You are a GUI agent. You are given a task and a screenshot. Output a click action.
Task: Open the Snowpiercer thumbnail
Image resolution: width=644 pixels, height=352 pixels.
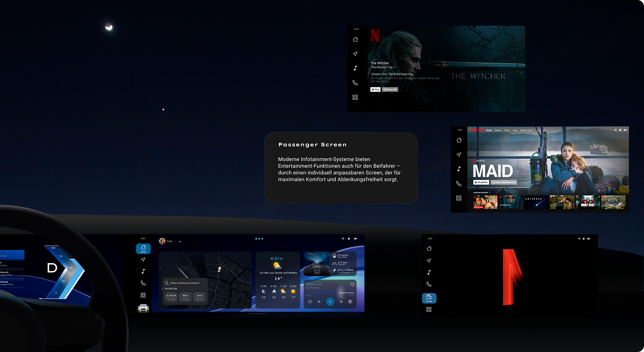(x=511, y=202)
